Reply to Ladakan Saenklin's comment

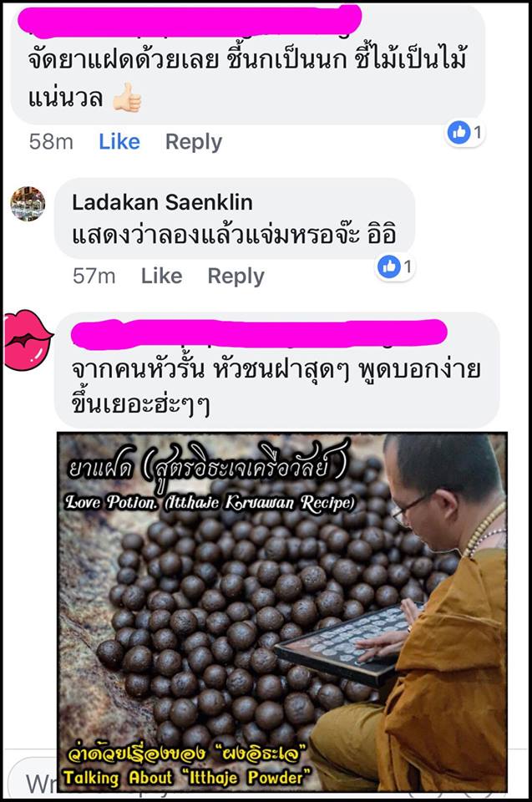[236, 277]
